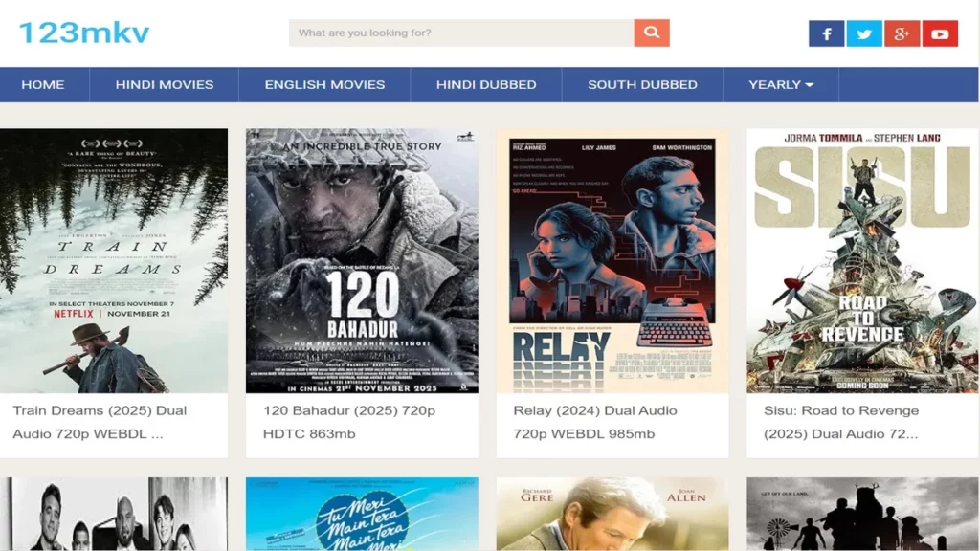980x551 pixels.
Task: Click the orange search magnifier icon
Action: (x=652, y=32)
